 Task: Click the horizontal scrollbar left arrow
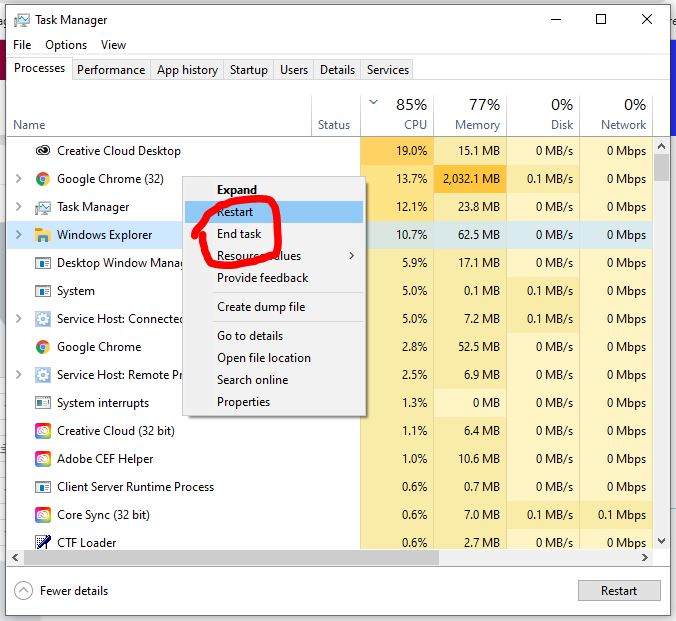pyautogui.click(x=16, y=557)
